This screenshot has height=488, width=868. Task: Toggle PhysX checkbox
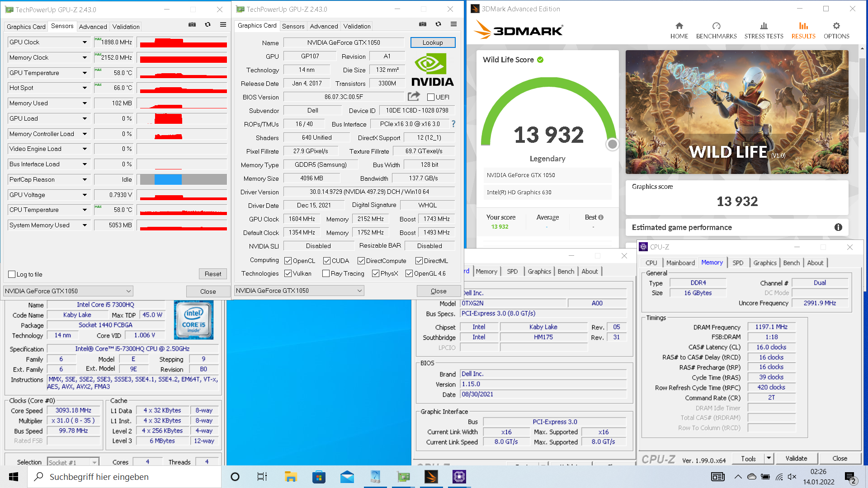[376, 273]
